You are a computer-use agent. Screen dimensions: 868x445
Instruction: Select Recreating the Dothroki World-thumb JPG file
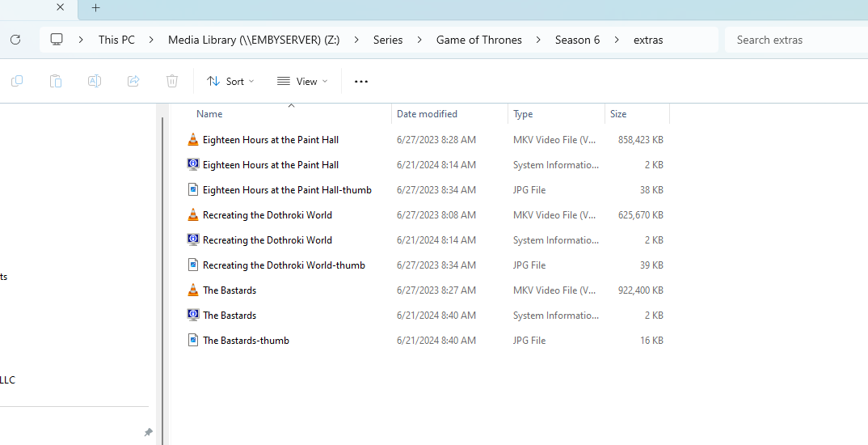(x=284, y=265)
